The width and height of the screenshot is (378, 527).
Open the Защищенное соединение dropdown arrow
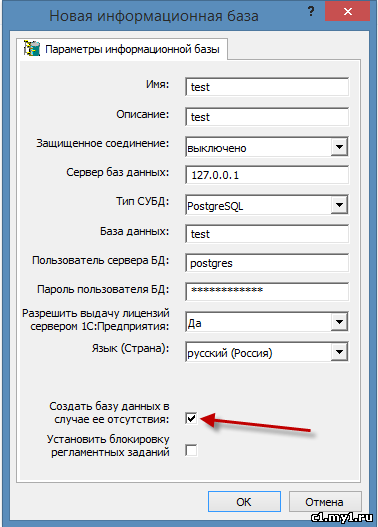pos(339,147)
